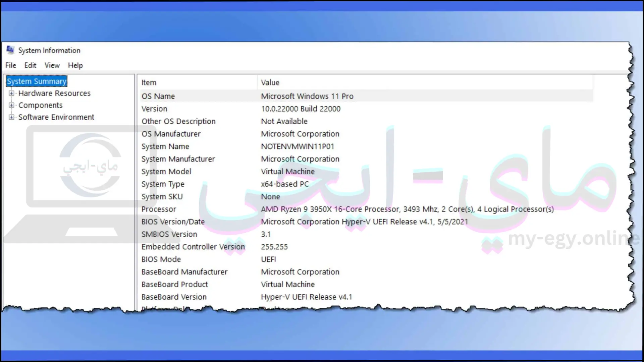The width and height of the screenshot is (644, 362).
Task: Open the Edit menu
Action: [x=30, y=65]
